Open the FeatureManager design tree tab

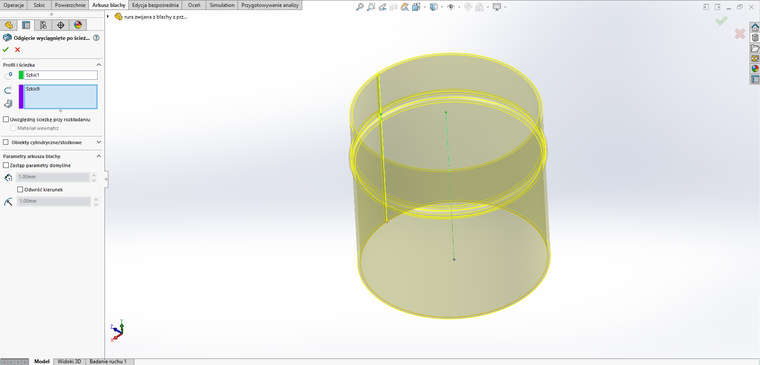point(9,25)
